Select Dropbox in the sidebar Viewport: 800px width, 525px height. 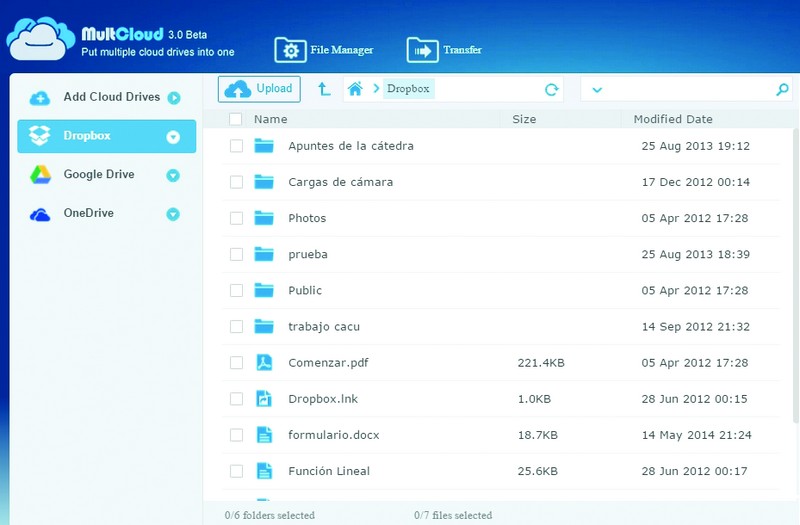point(107,136)
